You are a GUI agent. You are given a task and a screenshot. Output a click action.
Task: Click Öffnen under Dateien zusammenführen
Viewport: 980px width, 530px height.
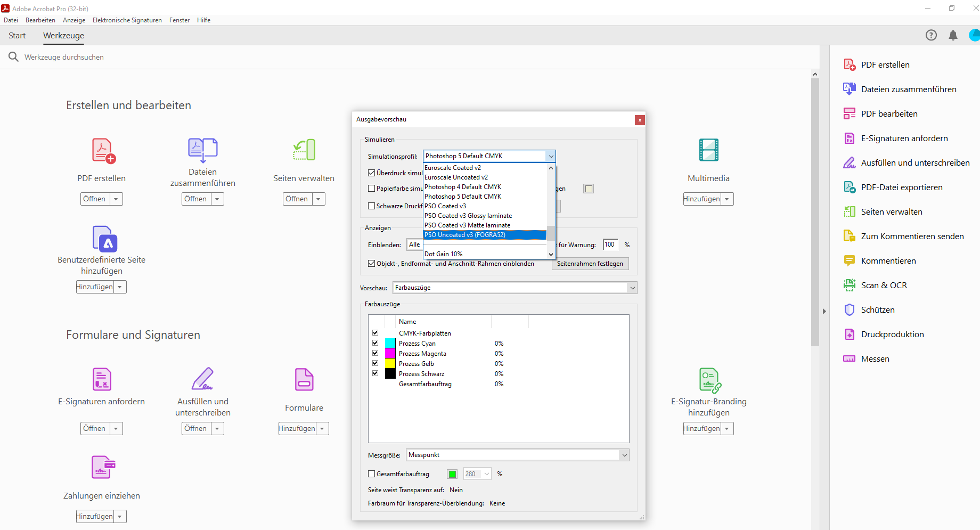(195, 199)
